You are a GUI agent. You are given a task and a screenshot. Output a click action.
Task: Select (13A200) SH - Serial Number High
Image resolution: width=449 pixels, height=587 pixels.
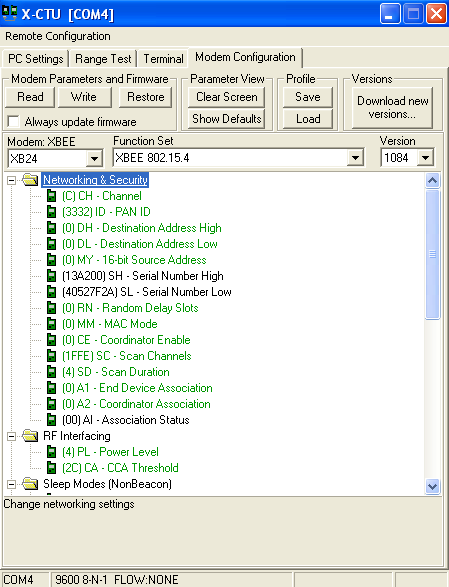coord(143,276)
